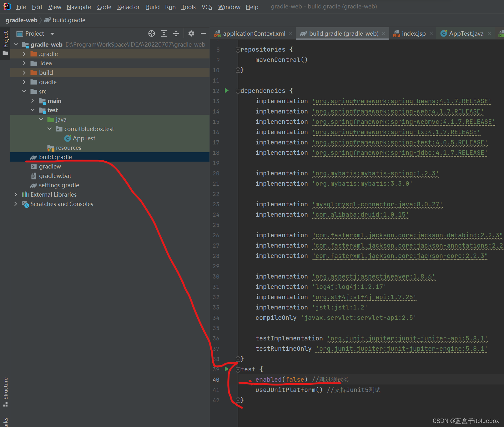This screenshot has width=504, height=427.
Task: Open the File menu
Action: pyautogui.click(x=21, y=7)
